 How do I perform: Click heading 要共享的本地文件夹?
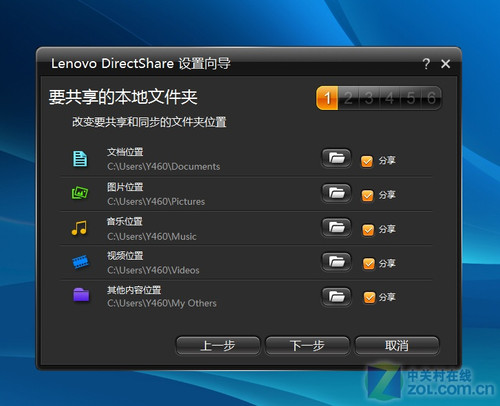(123, 97)
